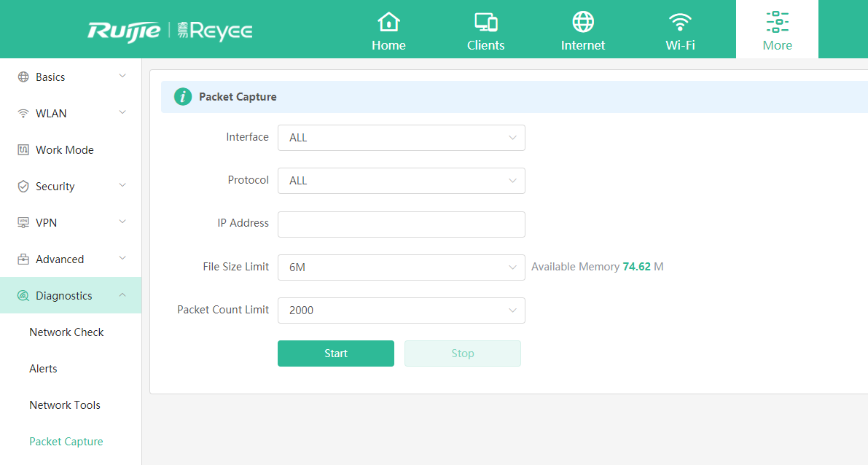
Task: Click the Internet globe icon
Action: (x=582, y=22)
